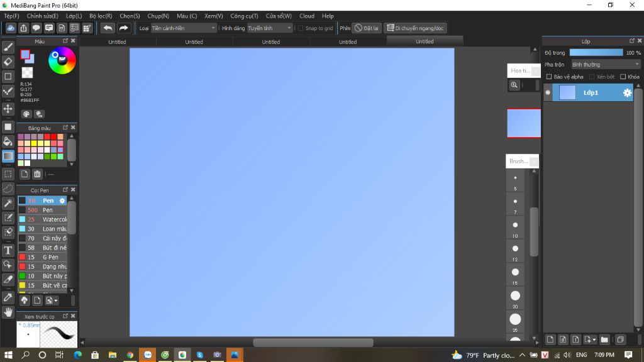Screen dimensions: 644x362
Task: Pick the yellow swatch in Bảng màu
Action: 34,143
